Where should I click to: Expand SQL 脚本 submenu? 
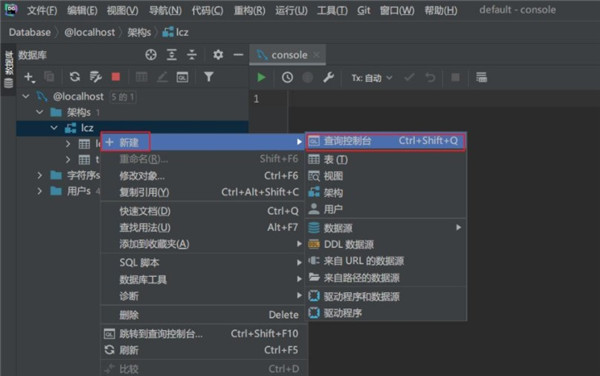[299, 262]
